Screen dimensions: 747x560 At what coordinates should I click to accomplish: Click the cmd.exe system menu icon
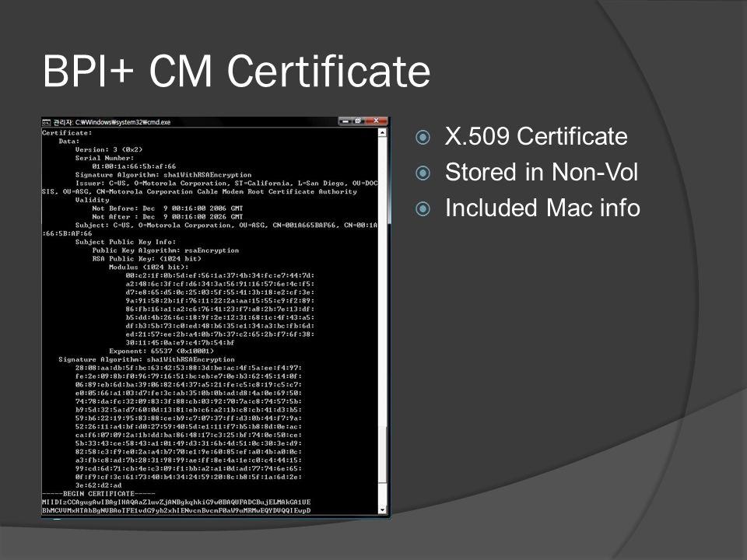[46, 122]
